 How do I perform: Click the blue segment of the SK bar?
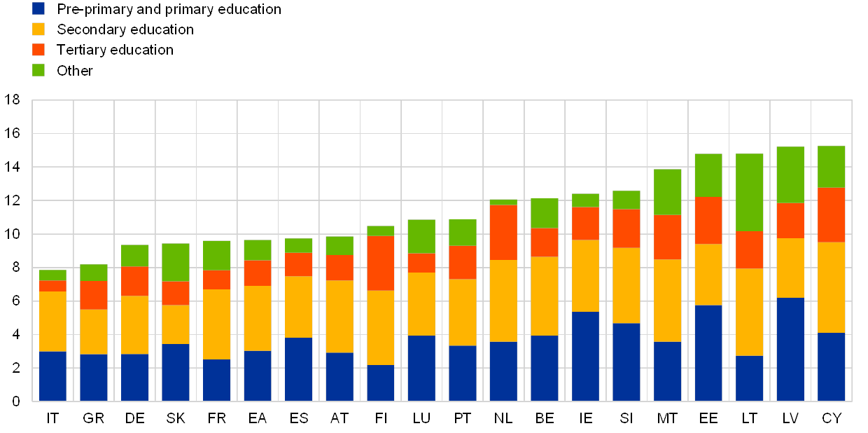click(x=176, y=372)
